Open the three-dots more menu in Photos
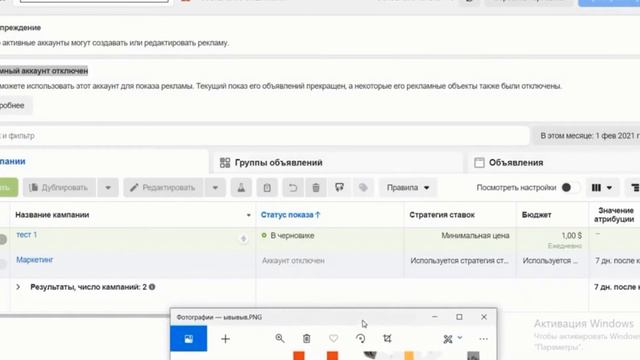The image size is (640, 360). tap(483, 339)
